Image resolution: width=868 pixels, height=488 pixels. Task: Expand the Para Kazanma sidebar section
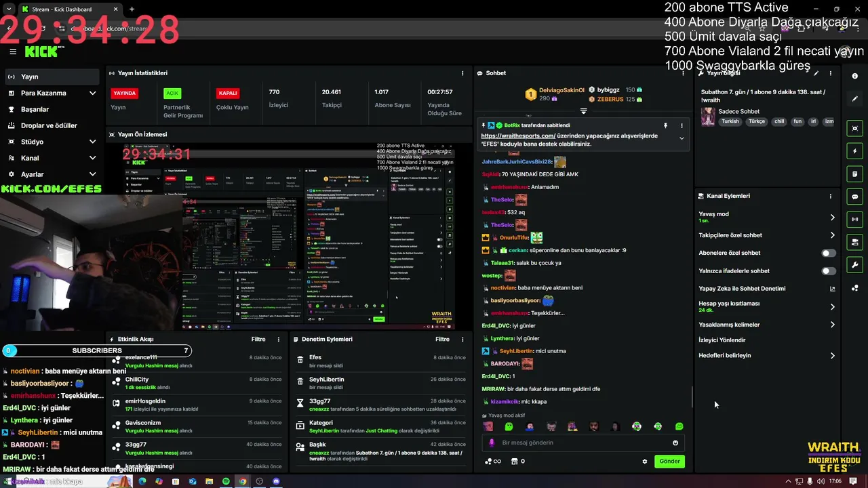(93, 93)
